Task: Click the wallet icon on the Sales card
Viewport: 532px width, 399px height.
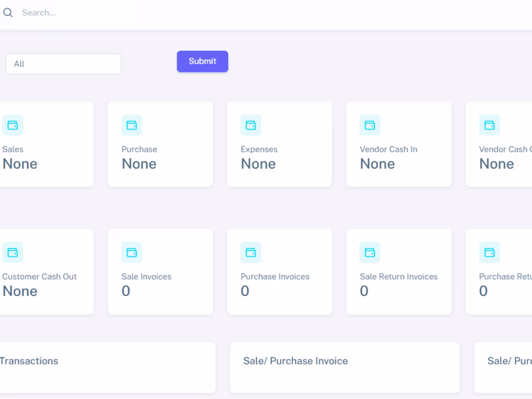Action: [x=13, y=125]
